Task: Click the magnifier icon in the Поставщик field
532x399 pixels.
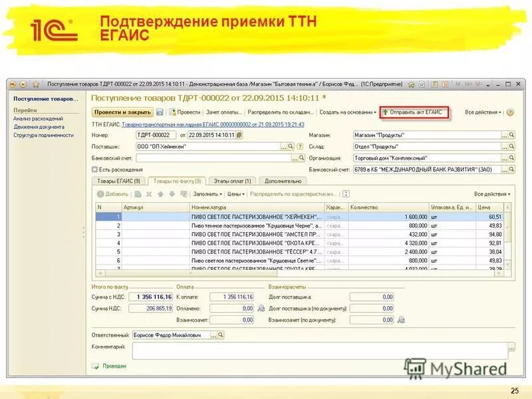Action: pyautogui.click(x=291, y=146)
